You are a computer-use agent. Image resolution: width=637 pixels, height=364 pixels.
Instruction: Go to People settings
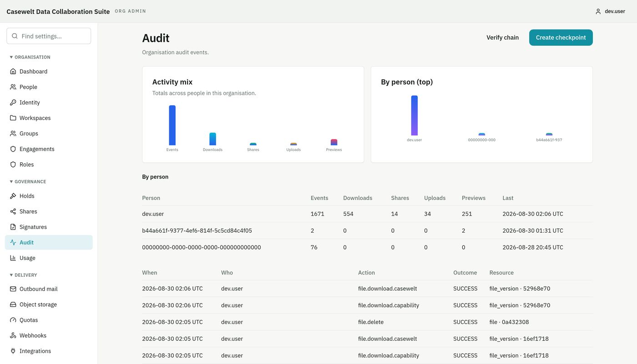49,87
